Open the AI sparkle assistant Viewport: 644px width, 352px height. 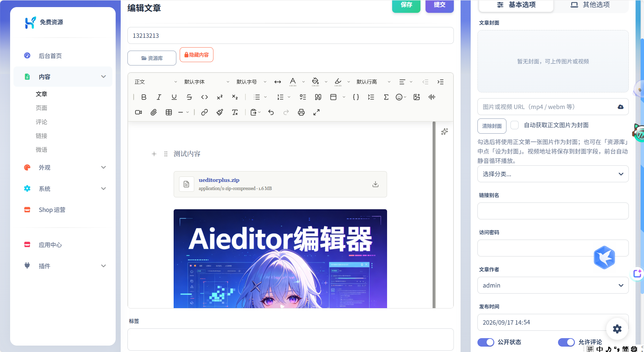point(445,132)
